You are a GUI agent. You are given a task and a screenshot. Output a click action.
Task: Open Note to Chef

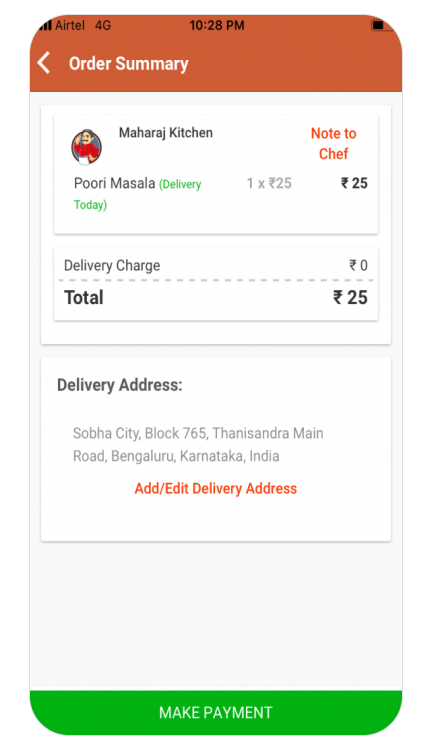(x=333, y=143)
